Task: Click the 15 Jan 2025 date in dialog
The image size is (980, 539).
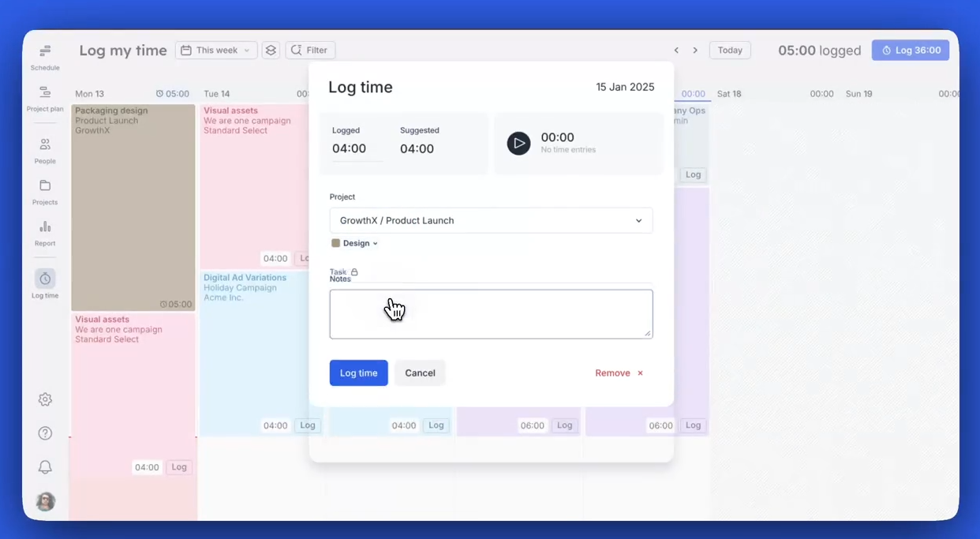Action: [625, 88]
